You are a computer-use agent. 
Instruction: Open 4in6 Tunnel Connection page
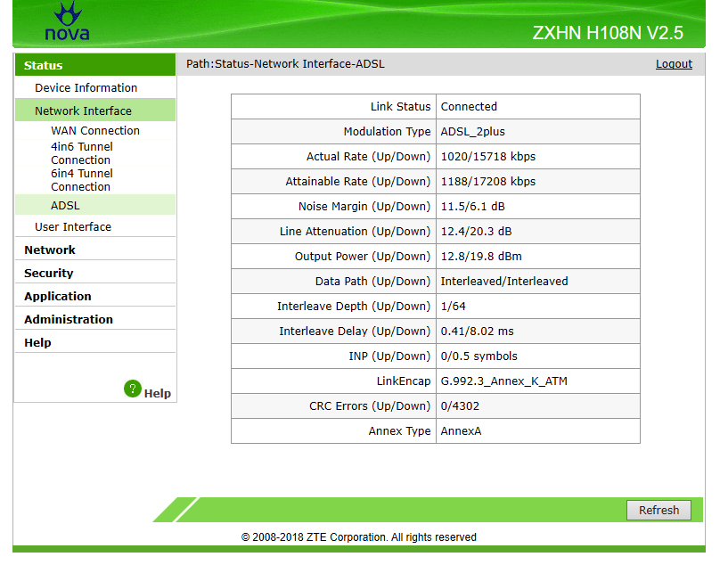coord(82,153)
